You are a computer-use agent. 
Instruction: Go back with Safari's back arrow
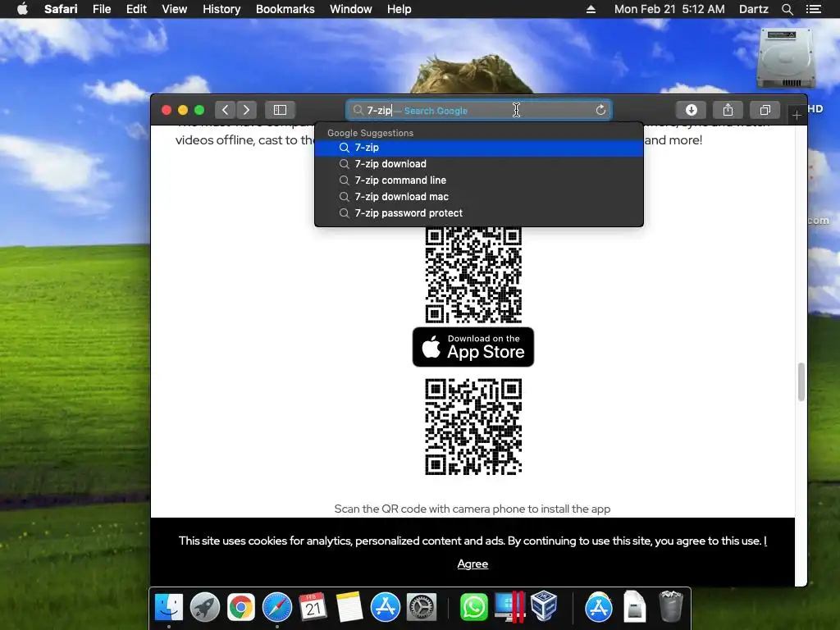point(225,110)
